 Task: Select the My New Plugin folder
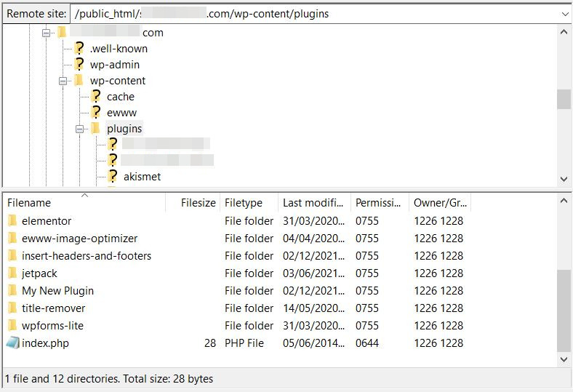(x=57, y=291)
